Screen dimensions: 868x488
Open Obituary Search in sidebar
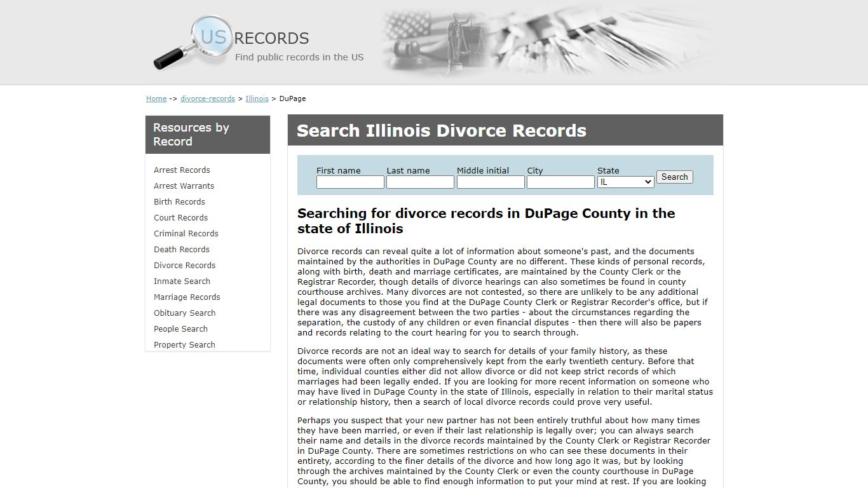(x=184, y=313)
